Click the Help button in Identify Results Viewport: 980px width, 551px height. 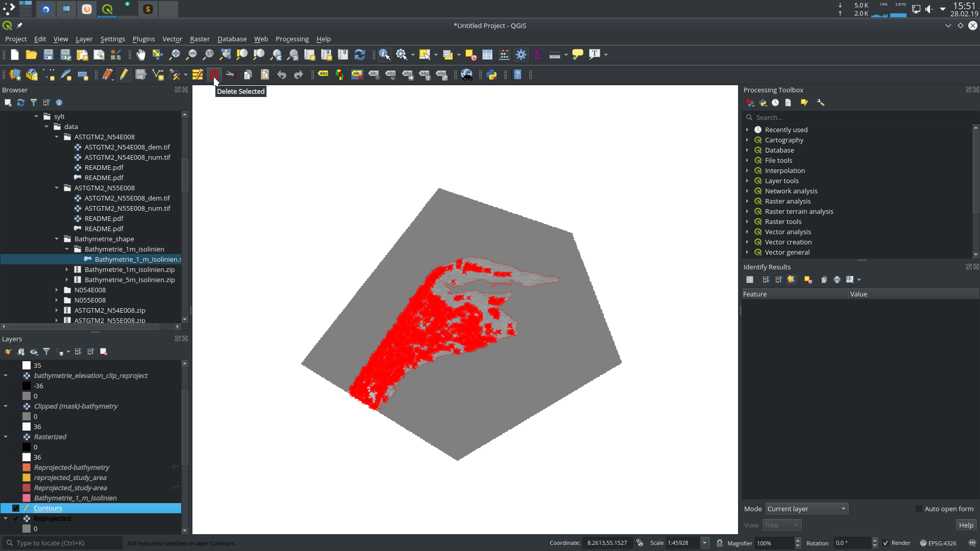point(966,525)
